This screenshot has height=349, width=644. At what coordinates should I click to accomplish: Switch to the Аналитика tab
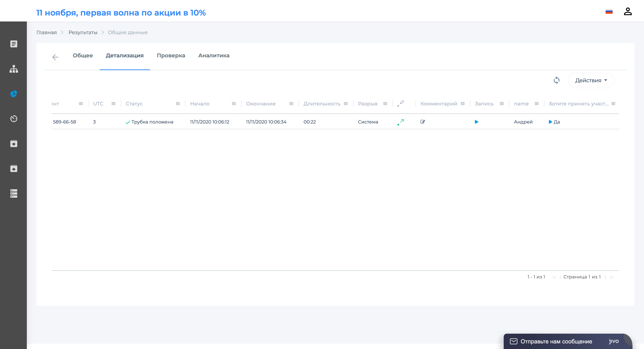[214, 56]
